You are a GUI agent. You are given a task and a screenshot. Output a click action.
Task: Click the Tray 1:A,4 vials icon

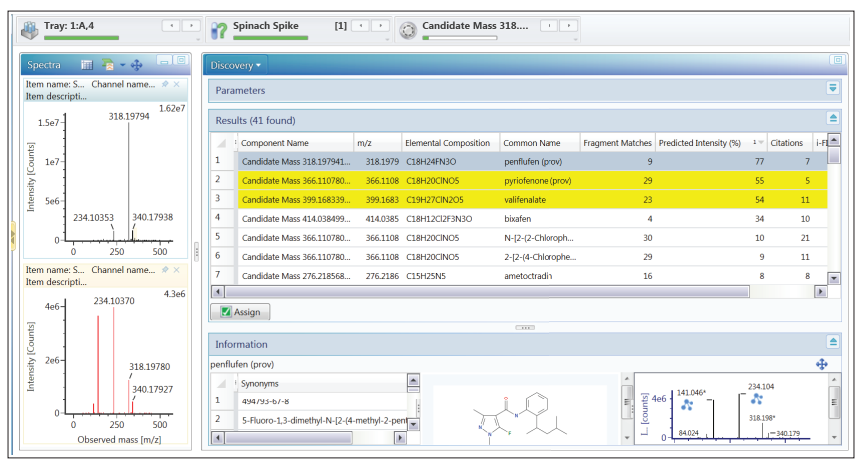[x=30, y=29]
